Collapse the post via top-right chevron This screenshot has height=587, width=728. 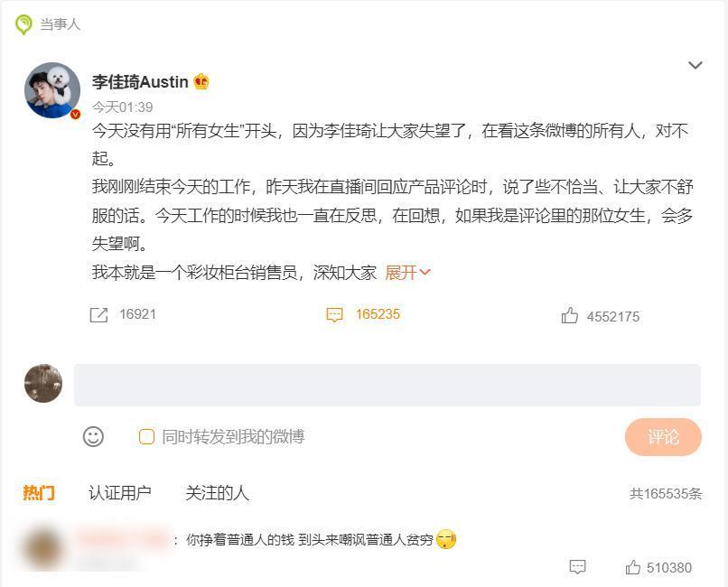pos(695,65)
